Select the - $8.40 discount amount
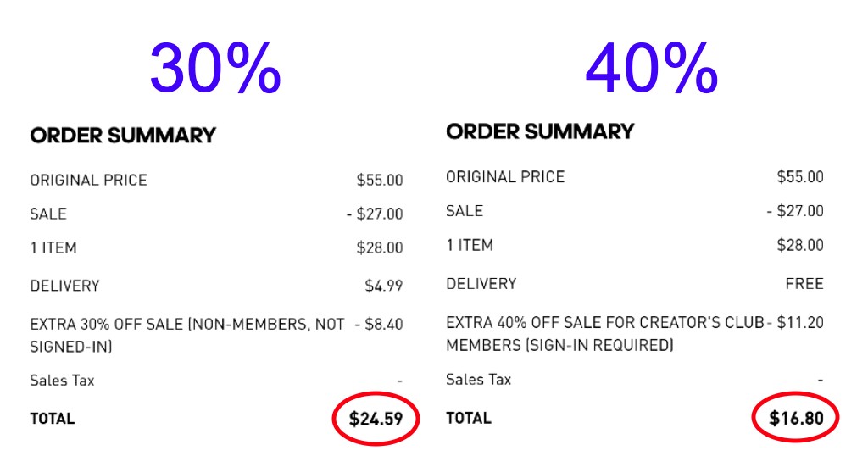The height and width of the screenshot is (456, 868). [379, 325]
